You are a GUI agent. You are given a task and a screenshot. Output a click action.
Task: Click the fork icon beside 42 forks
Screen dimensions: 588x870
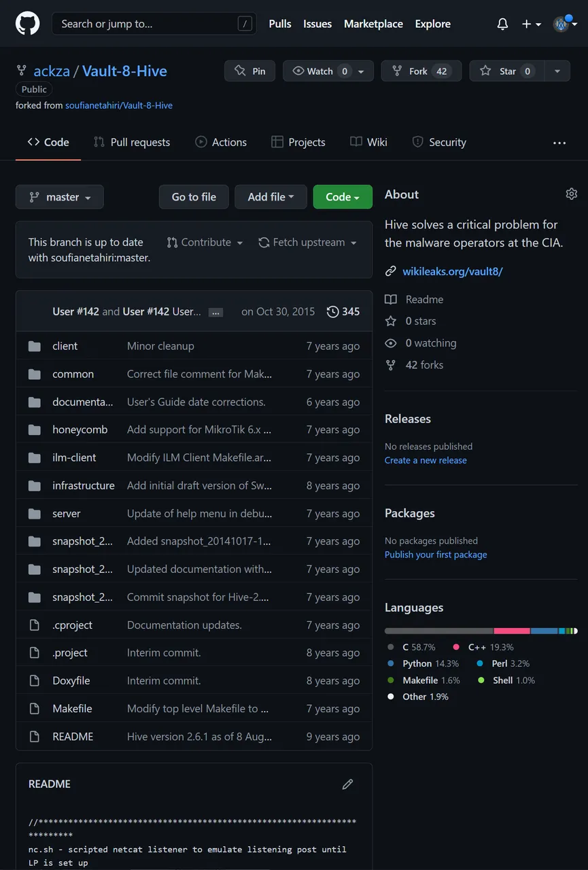tap(391, 365)
